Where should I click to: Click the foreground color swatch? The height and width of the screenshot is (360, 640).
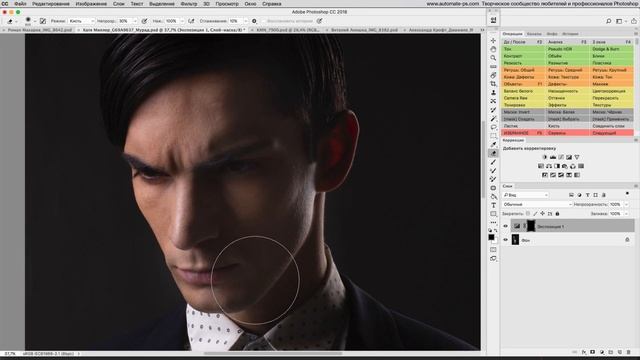pos(491,237)
